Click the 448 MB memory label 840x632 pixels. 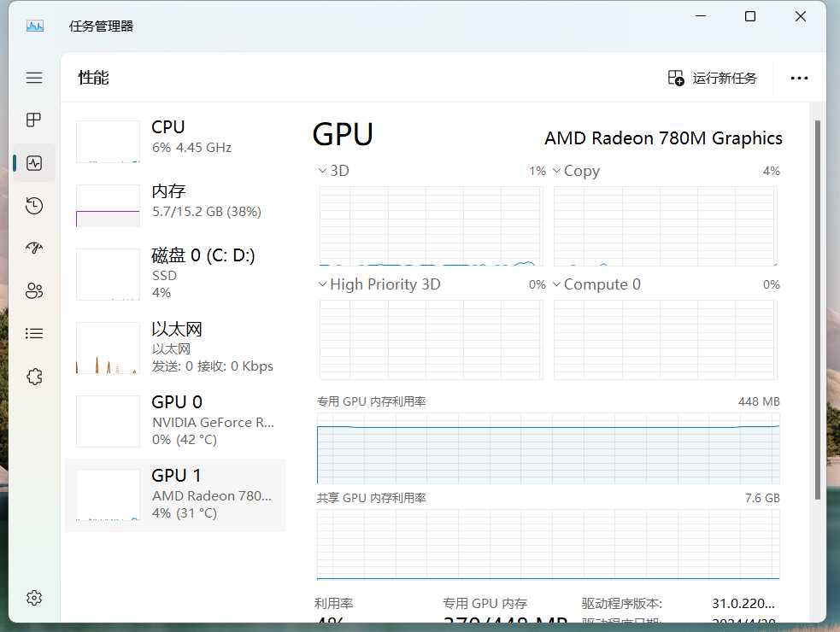coord(759,401)
